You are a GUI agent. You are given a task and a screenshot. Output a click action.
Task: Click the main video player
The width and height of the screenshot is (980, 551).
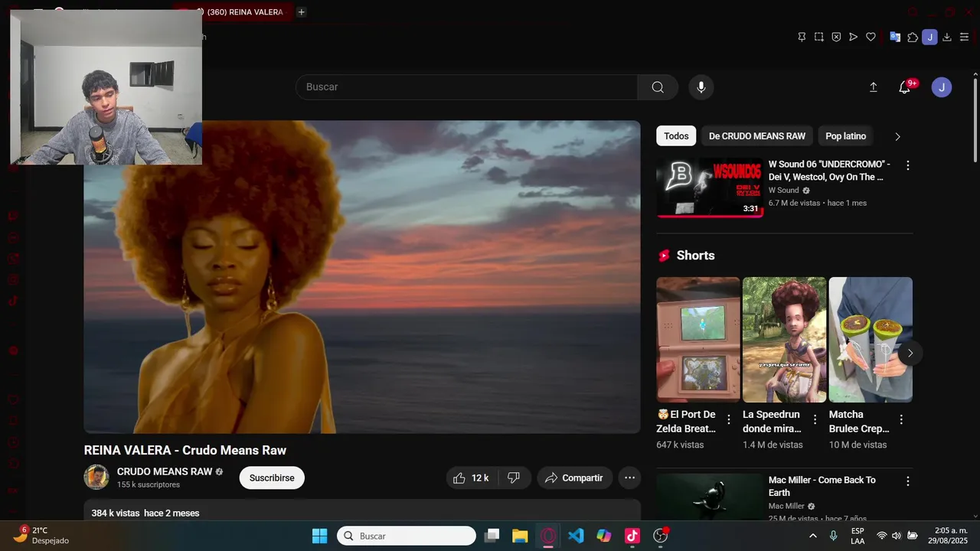pos(362,277)
